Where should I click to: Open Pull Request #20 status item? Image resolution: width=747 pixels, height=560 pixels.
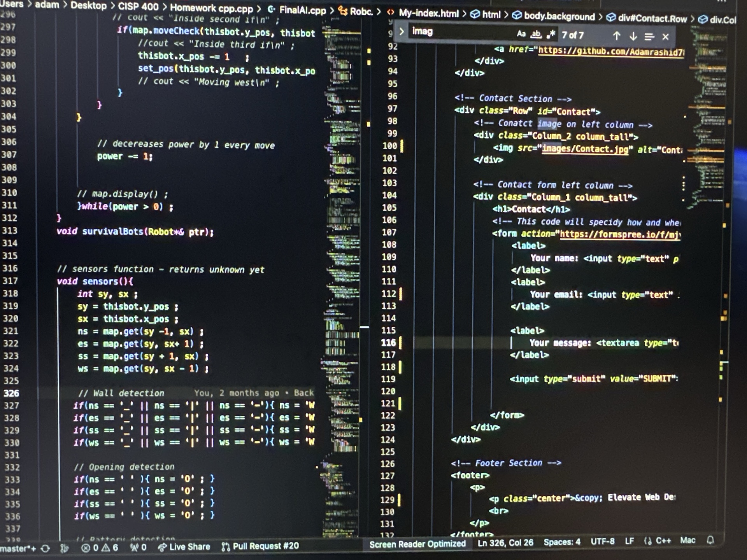tap(261, 546)
